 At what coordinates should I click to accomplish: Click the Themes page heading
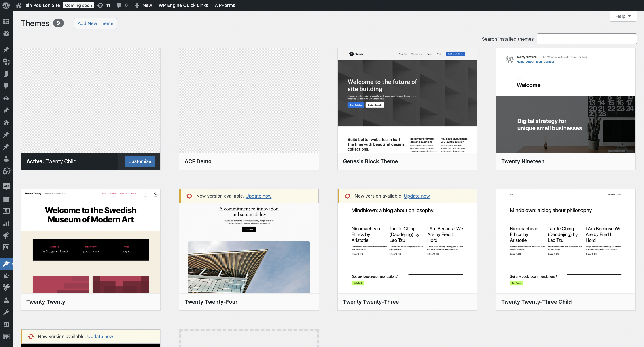pyautogui.click(x=35, y=23)
